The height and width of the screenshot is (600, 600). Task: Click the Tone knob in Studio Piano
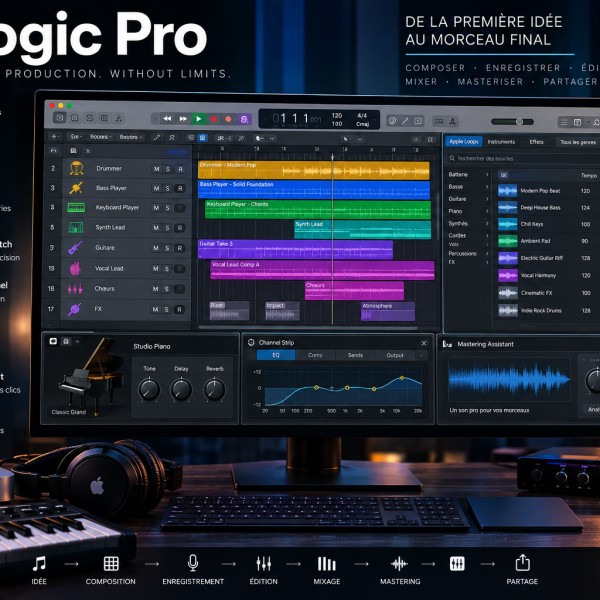click(149, 389)
